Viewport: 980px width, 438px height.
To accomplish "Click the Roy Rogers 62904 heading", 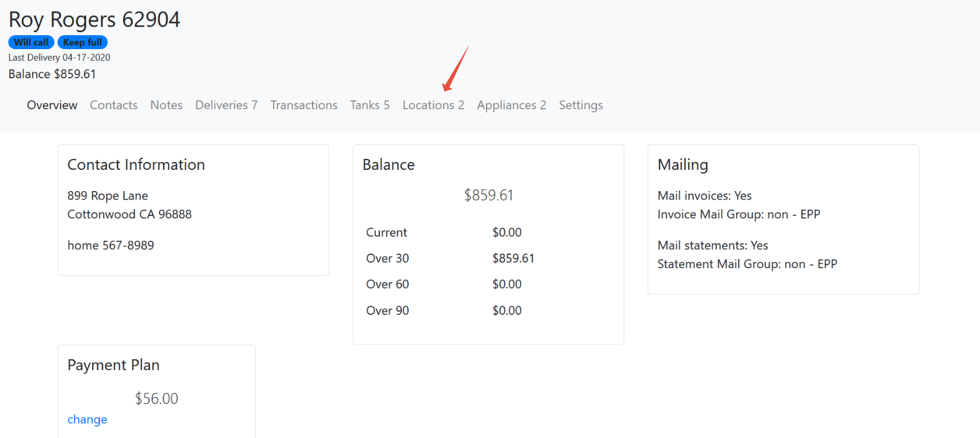I will click(95, 19).
